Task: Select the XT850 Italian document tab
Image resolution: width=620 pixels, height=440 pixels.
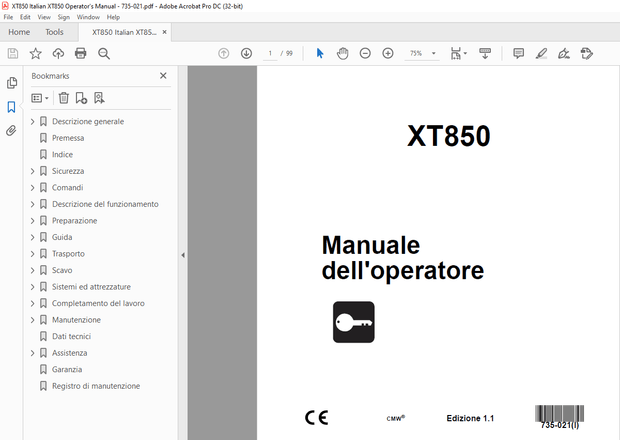Action: pyautogui.click(x=124, y=32)
